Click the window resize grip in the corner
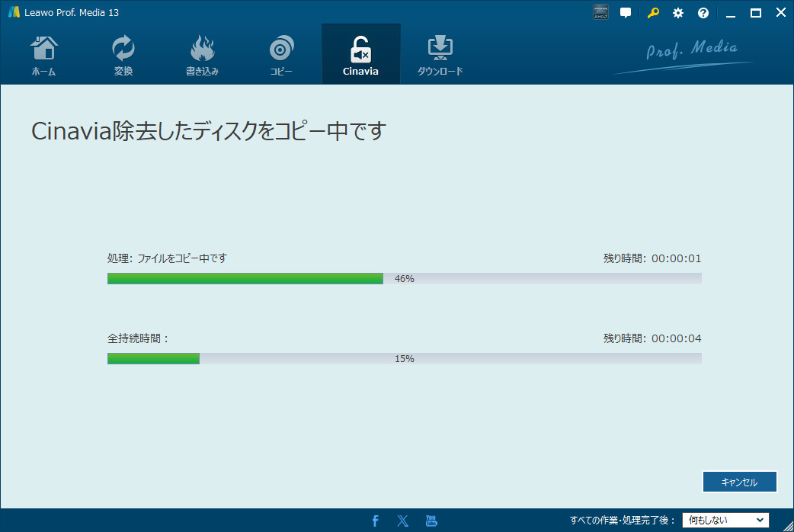The width and height of the screenshot is (794, 532). [788, 526]
